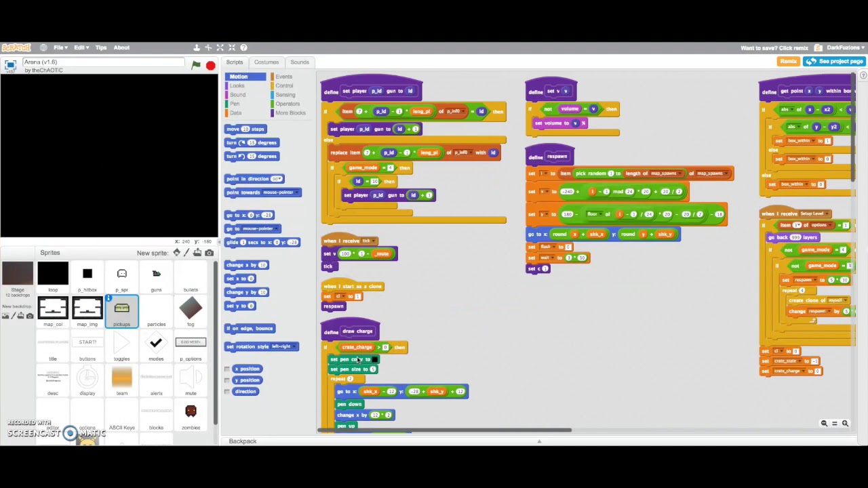868x488 pixels.
Task: Select the Events block category
Action: [x=283, y=77]
